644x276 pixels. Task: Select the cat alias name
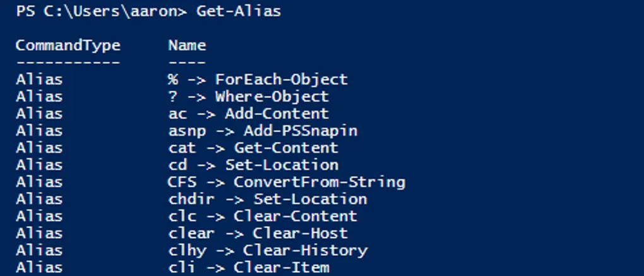(x=182, y=148)
